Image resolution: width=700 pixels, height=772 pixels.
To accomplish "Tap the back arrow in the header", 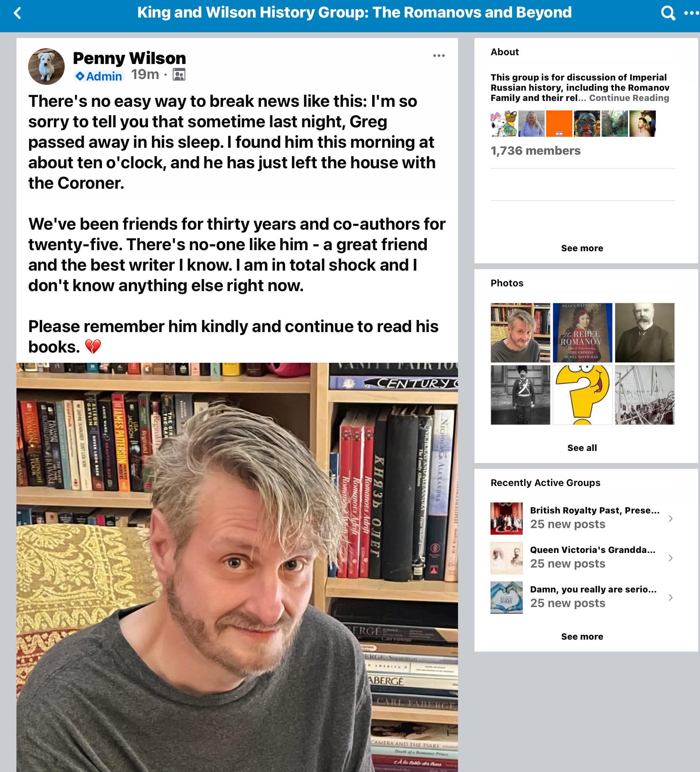I will [x=17, y=14].
